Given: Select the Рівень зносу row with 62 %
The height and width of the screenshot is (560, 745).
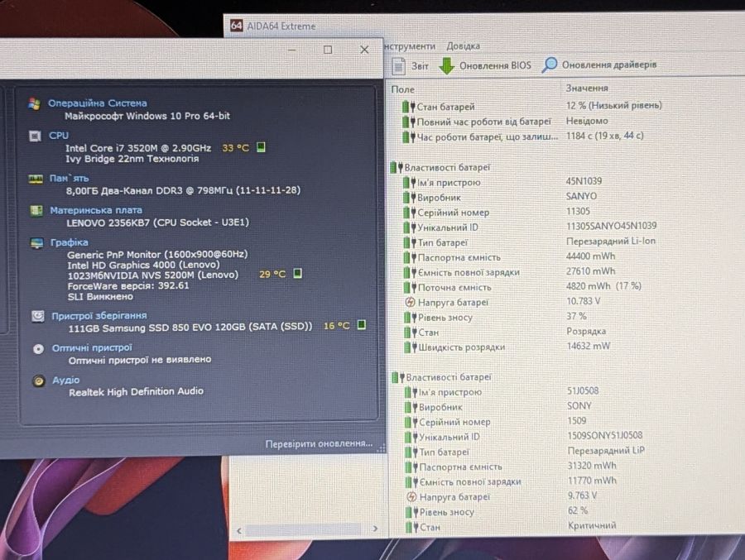Looking at the screenshot, I should click(497, 511).
